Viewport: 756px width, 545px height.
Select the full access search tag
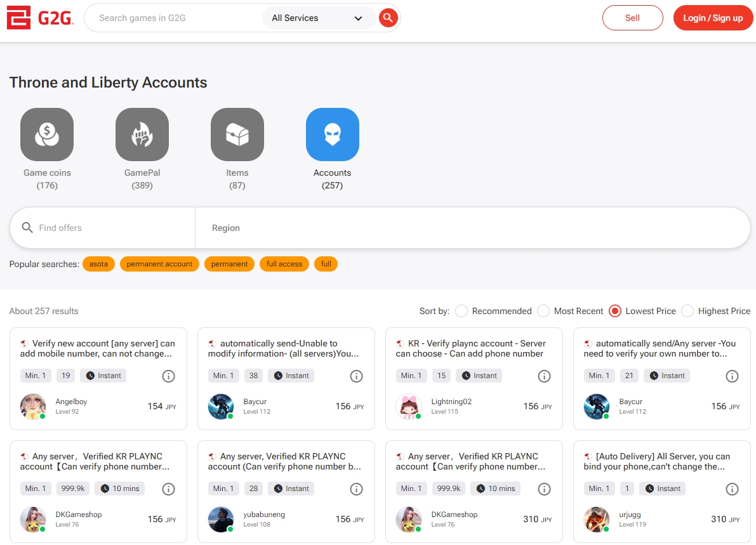click(284, 263)
